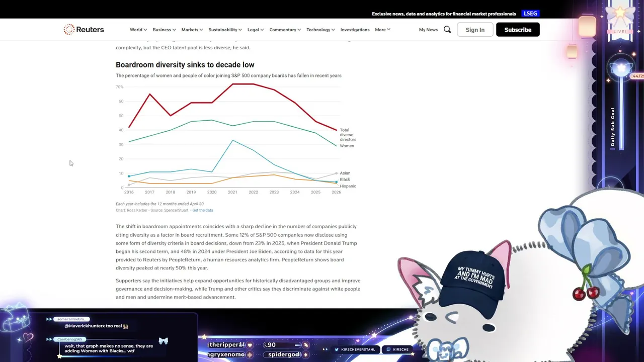
Task: Click the "Black" chart label
Action: [345, 179]
